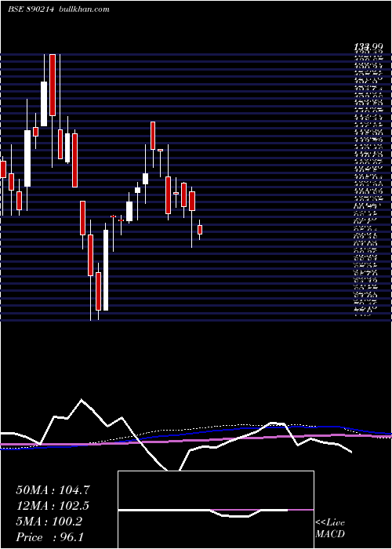Viewport: 392px width, 549px height.
Task: Click the <<Live MACD label
Action: [330, 529]
